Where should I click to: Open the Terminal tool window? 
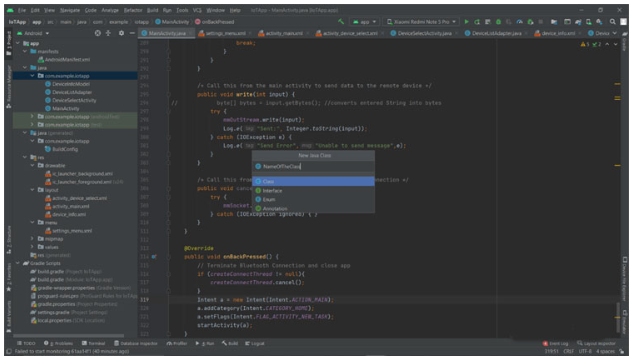tap(93, 343)
